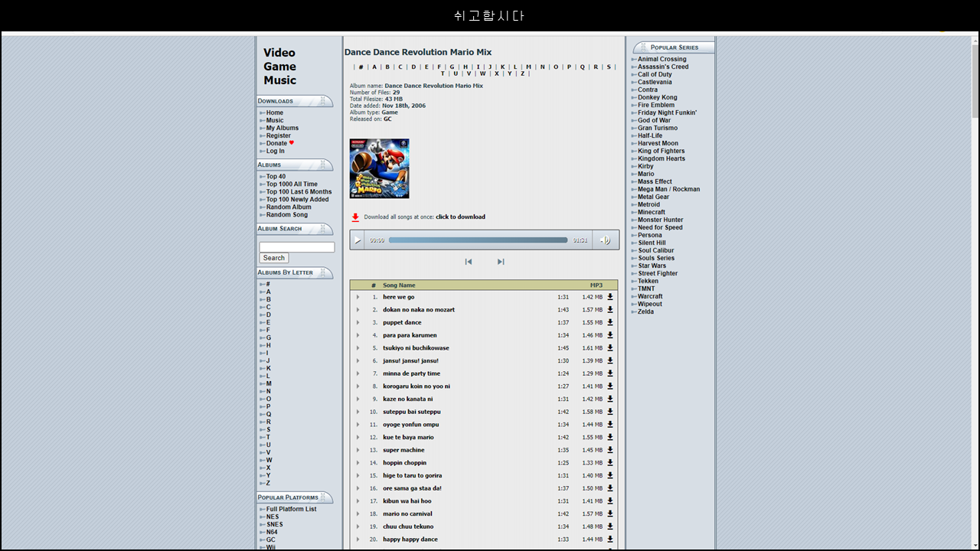Screen dimensions: 980x551
Task: Open the Home link in Downloads
Action: [x=275, y=113]
